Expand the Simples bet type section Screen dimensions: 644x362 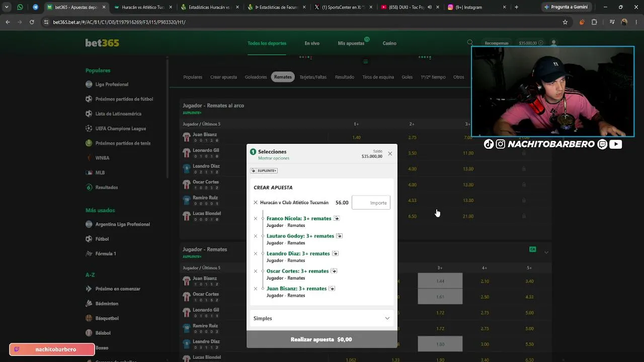(x=321, y=318)
